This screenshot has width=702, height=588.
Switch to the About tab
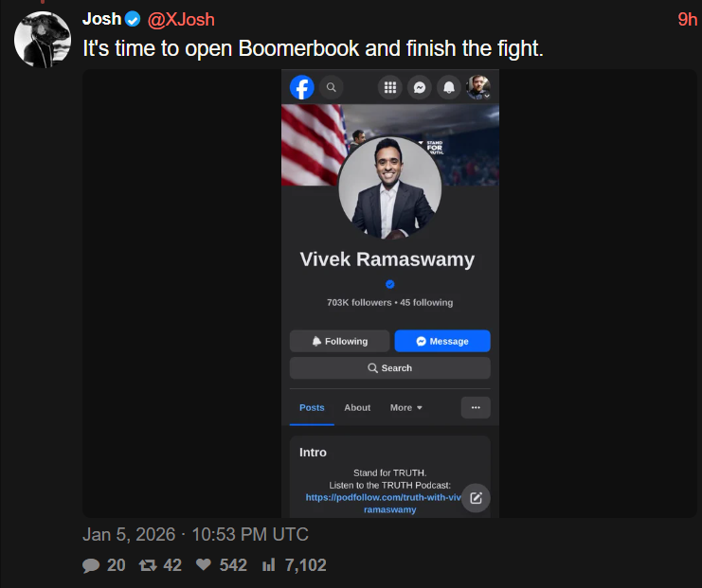357,408
